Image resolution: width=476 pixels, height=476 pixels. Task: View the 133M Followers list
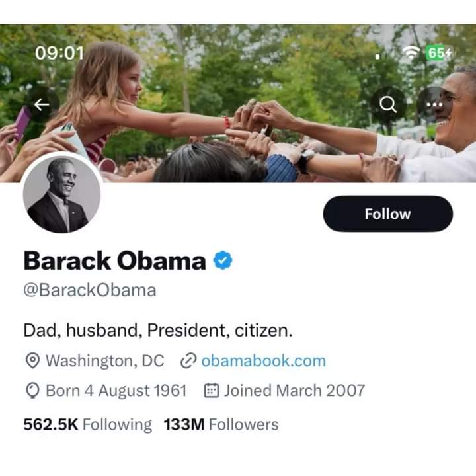click(221, 424)
